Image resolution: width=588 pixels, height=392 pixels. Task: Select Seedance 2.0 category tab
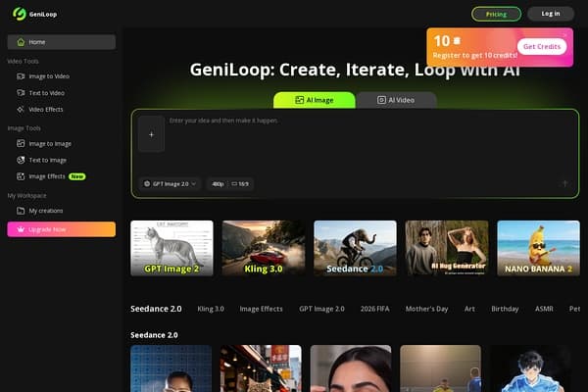[x=156, y=309]
